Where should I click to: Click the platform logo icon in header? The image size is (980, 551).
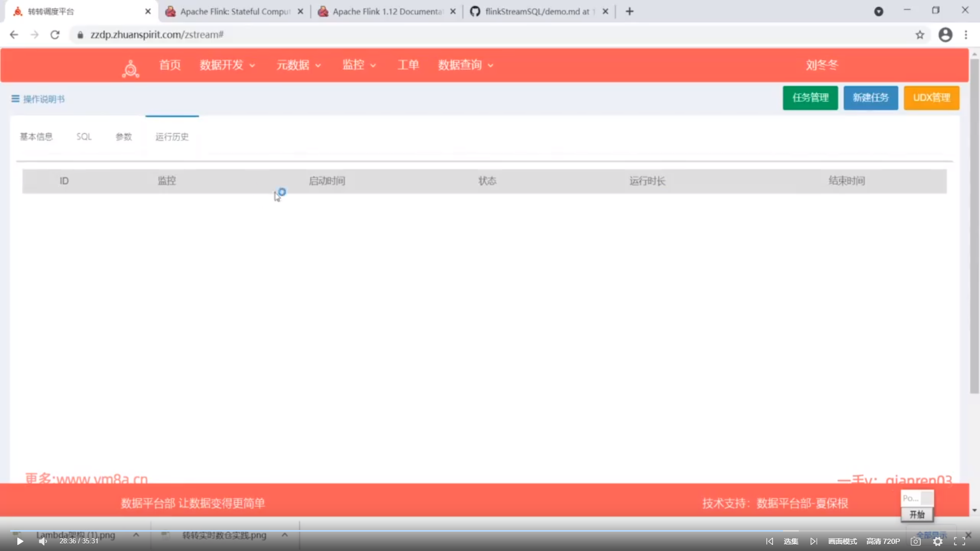[131, 68]
